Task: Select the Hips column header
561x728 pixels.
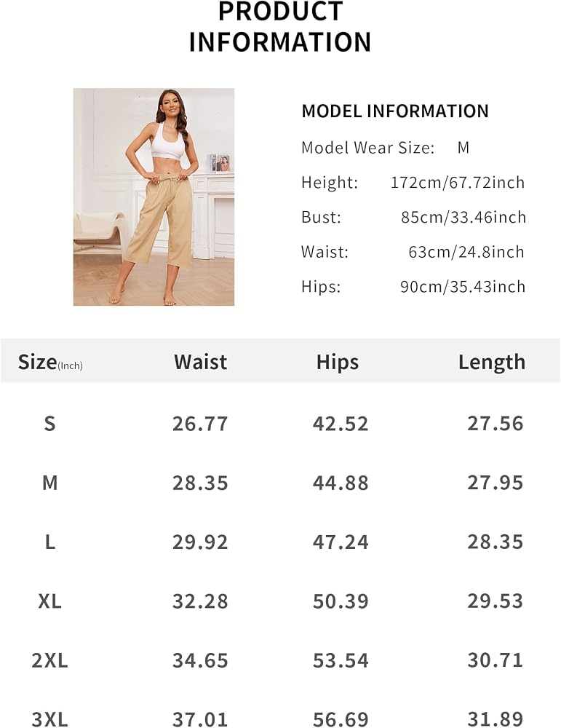Action: pos(338,363)
